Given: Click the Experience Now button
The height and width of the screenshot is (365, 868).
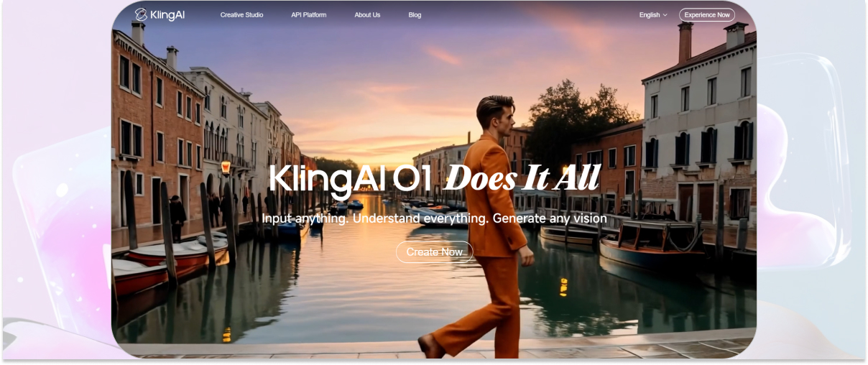Looking at the screenshot, I should [707, 15].
